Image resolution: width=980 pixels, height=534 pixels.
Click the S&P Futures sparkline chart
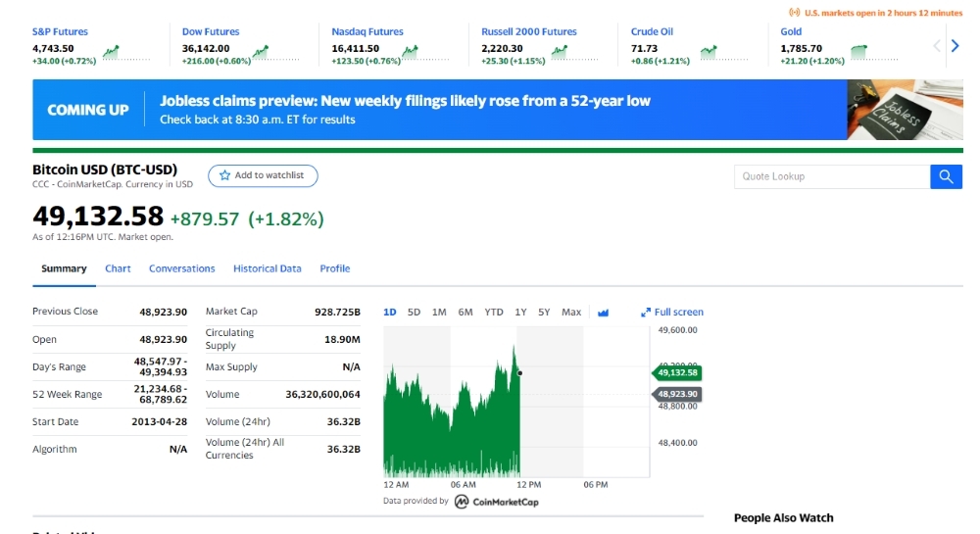click(x=126, y=53)
